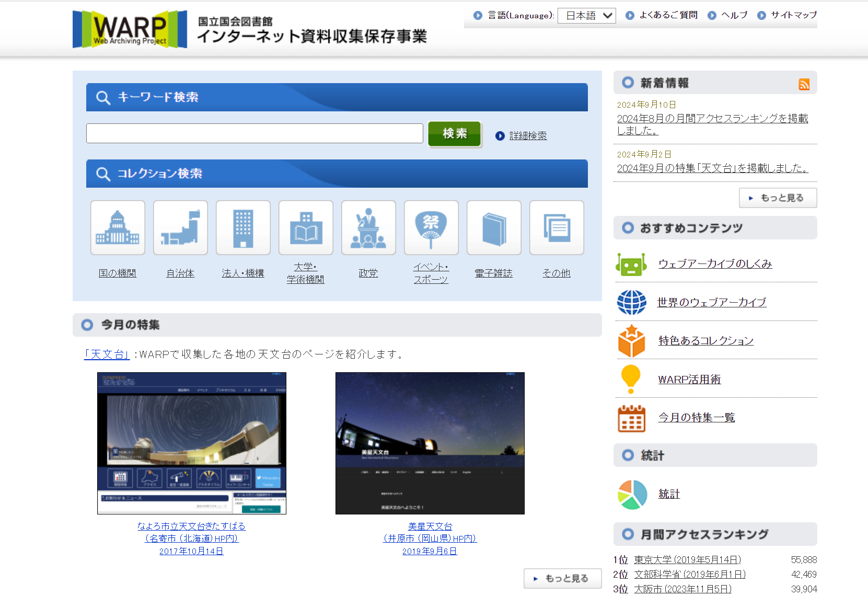Click the green robot icon for ウェブアーカイブのしくみ
Viewport: 868px width, 596px height.
631,264
